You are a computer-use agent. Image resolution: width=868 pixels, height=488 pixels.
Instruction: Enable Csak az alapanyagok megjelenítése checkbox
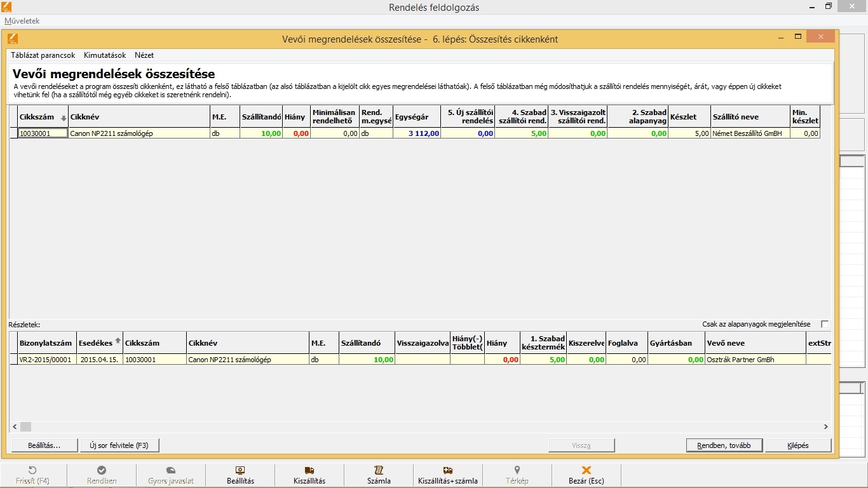825,324
